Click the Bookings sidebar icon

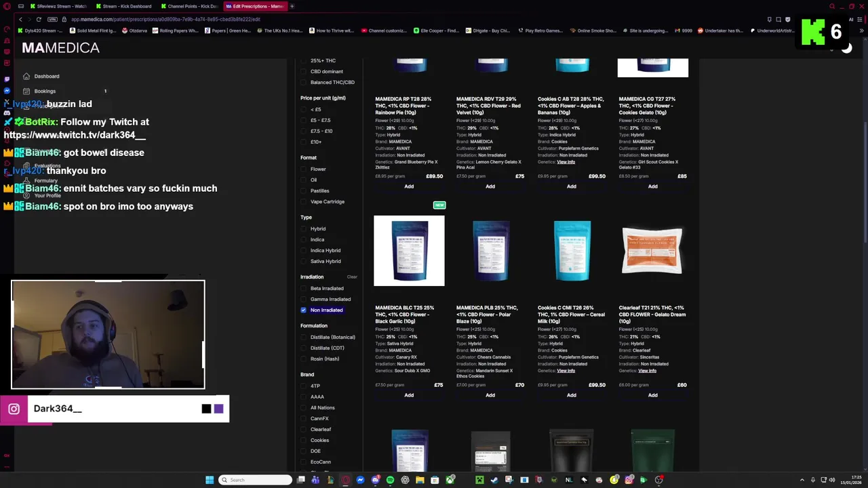click(26, 91)
